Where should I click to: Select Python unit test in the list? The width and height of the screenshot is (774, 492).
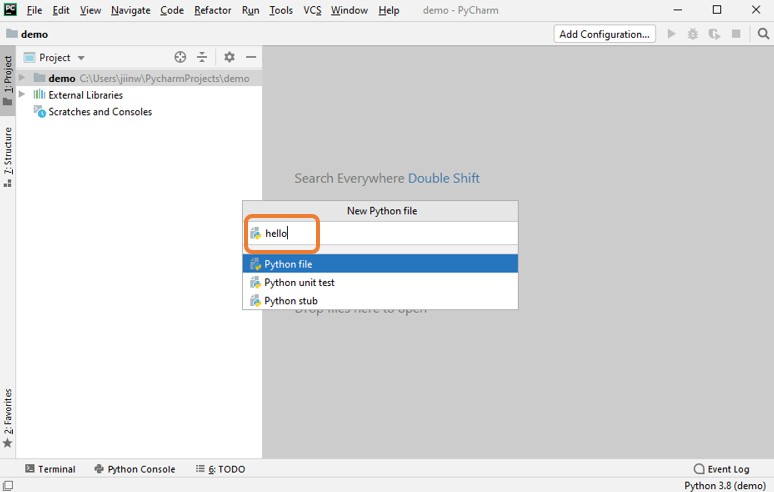380,282
